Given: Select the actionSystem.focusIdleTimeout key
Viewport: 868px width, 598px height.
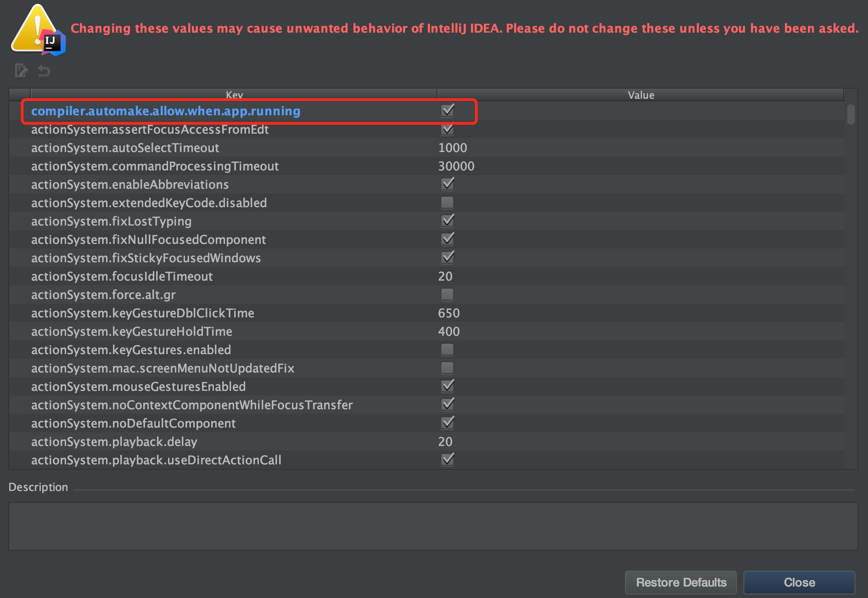Looking at the screenshot, I should (x=122, y=276).
